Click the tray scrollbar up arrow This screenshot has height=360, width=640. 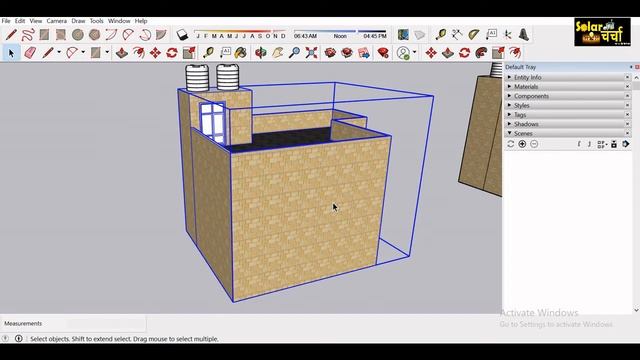tap(636, 77)
